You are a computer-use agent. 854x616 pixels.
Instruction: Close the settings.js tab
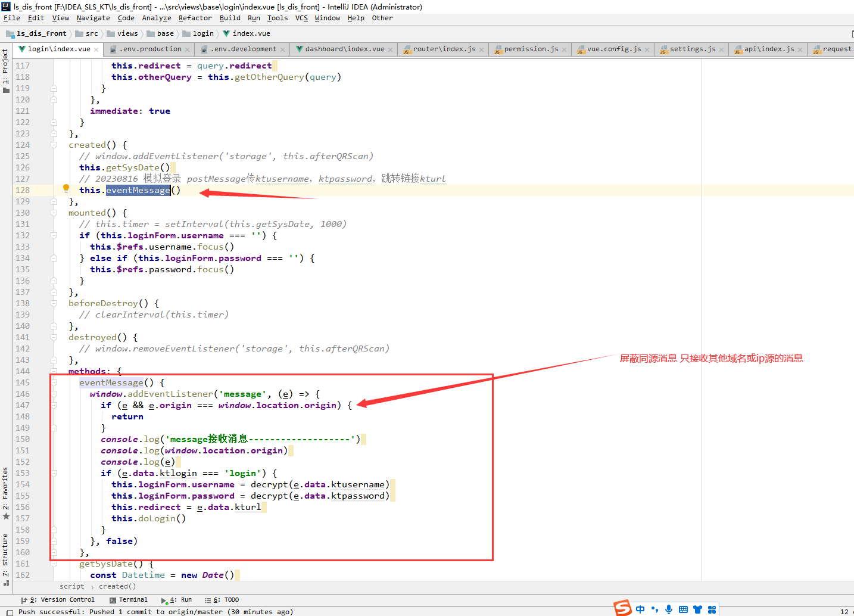[x=722, y=49]
